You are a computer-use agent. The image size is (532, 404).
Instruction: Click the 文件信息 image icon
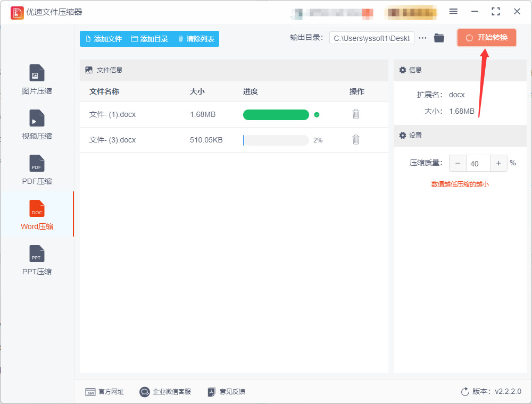pyautogui.click(x=89, y=70)
